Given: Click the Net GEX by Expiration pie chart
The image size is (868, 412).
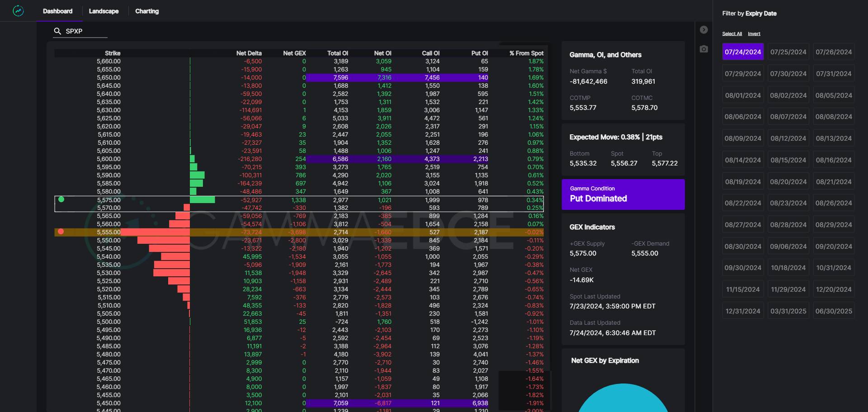Looking at the screenshot, I should coord(623,400).
